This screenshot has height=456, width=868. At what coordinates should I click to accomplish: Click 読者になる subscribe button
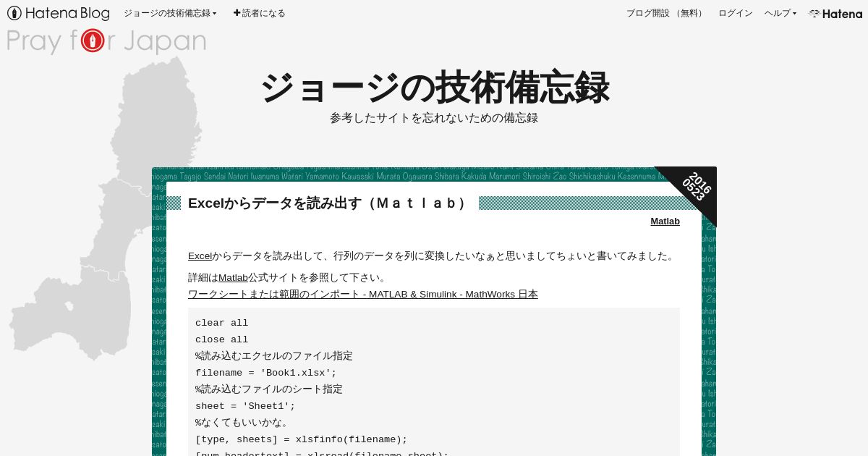[x=259, y=13]
